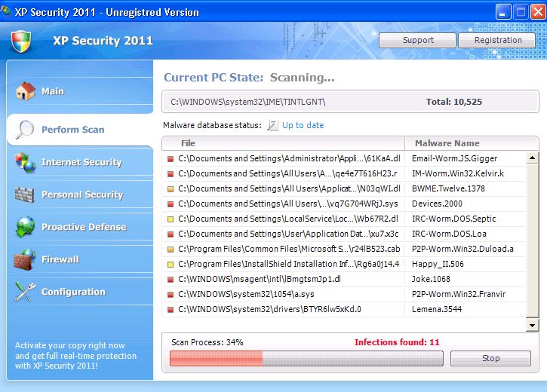Select the Lemena.3544 infection row
Viewport: 547px width, 392px height.
point(343,309)
